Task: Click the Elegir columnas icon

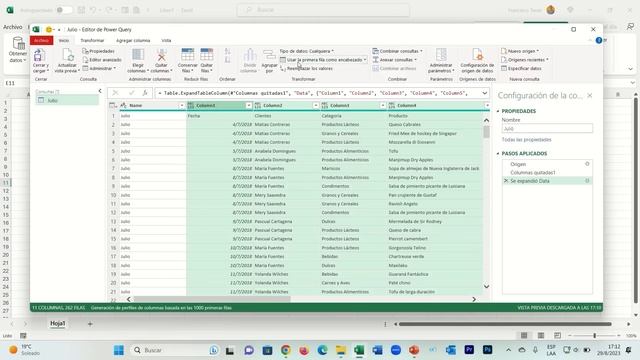Action: [138, 55]
